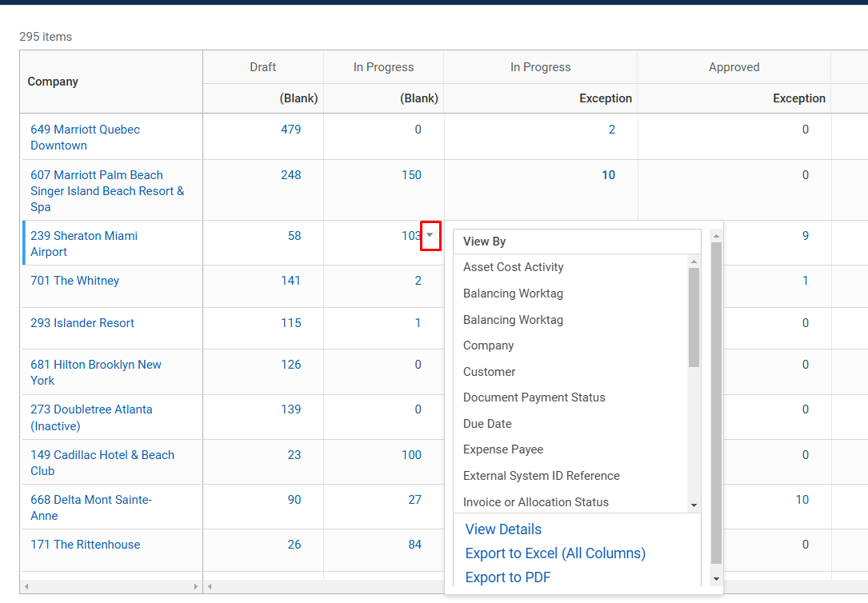Click In Progress value 27
The height and width of the screenshot is (603, 868).
[x=414, y=500]
